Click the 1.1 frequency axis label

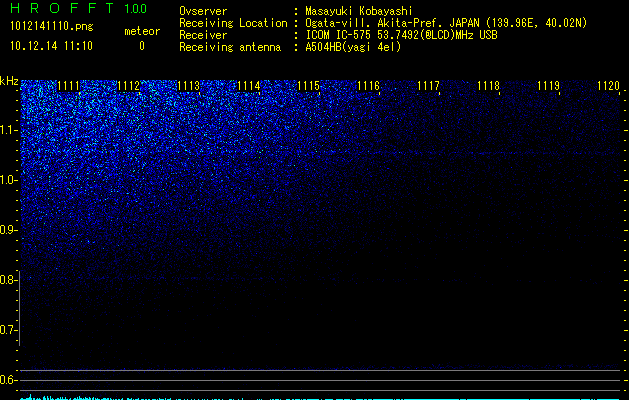tap(8, 130)
